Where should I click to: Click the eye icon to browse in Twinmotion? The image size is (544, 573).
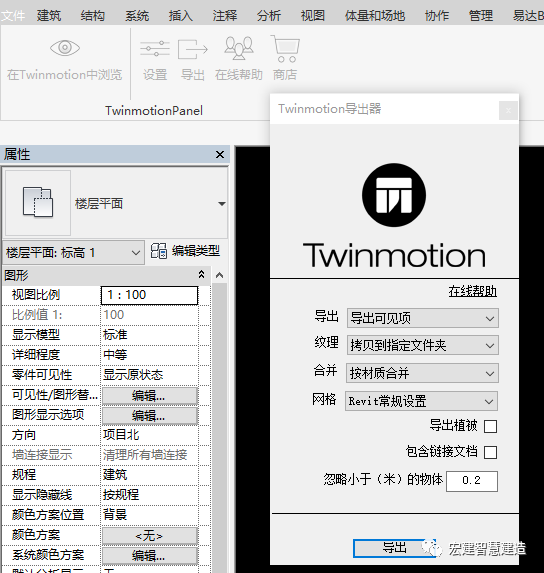click(65, 48)
